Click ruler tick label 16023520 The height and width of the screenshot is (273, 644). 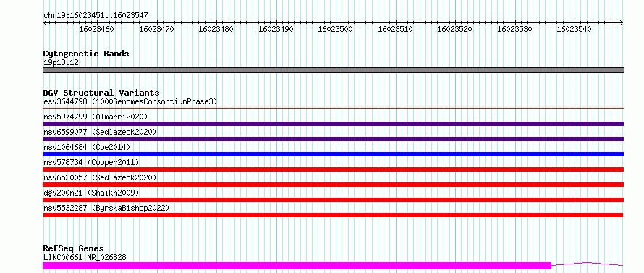pos(454,29)
